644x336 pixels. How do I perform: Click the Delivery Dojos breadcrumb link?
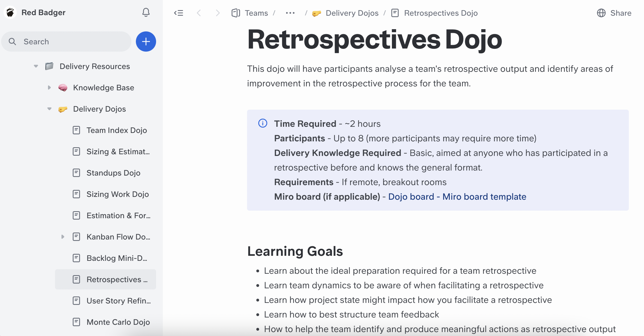pyautogui.click(x=352, y=13)
